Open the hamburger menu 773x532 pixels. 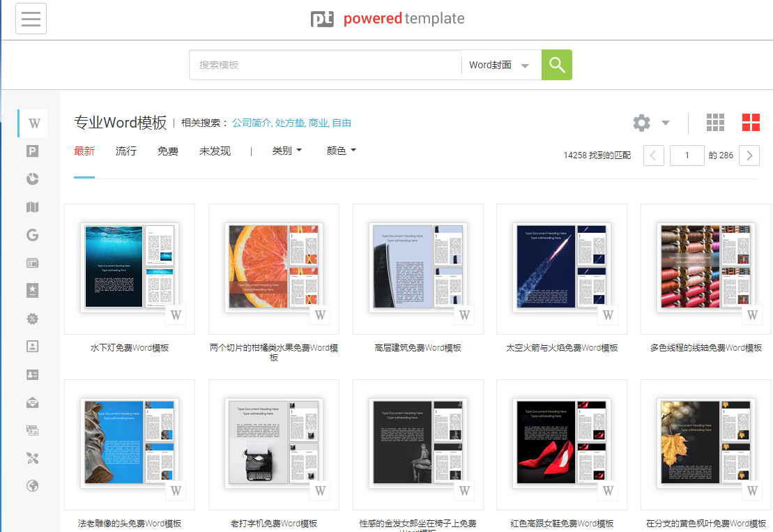(31, 18)
